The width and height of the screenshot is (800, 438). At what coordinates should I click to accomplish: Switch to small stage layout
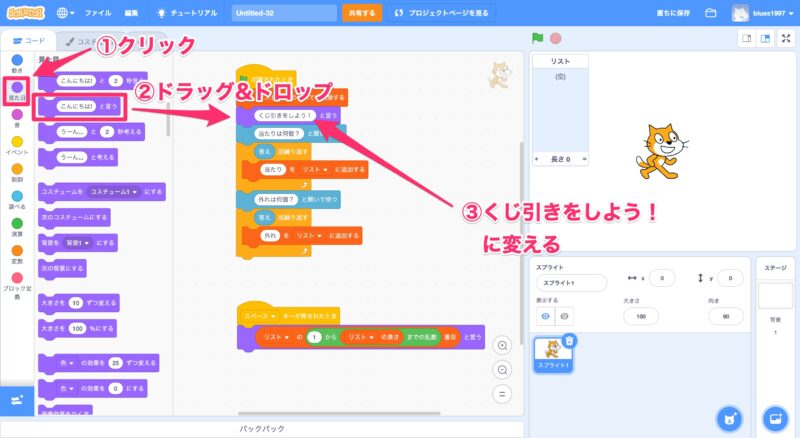point(745,38)
